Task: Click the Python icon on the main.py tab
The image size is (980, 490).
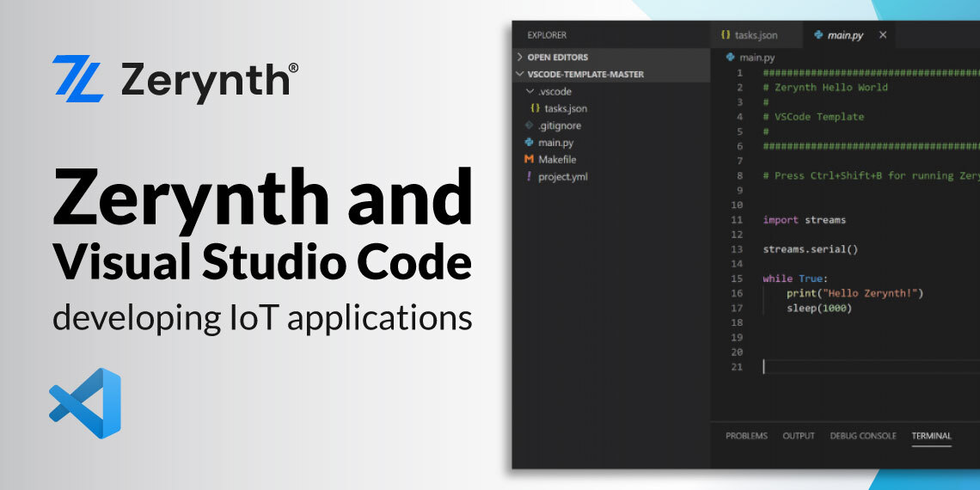Action: click(x=818, y=35)
